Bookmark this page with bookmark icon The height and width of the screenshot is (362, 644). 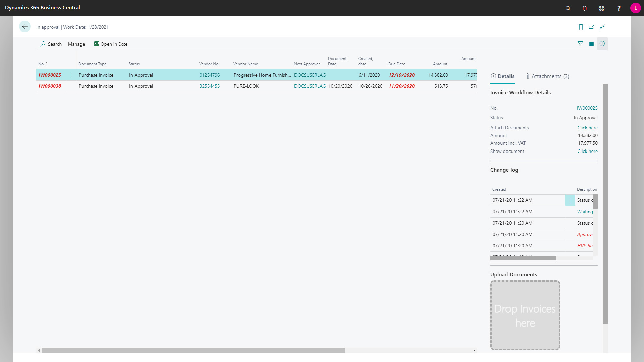click(x=581, y=27)
